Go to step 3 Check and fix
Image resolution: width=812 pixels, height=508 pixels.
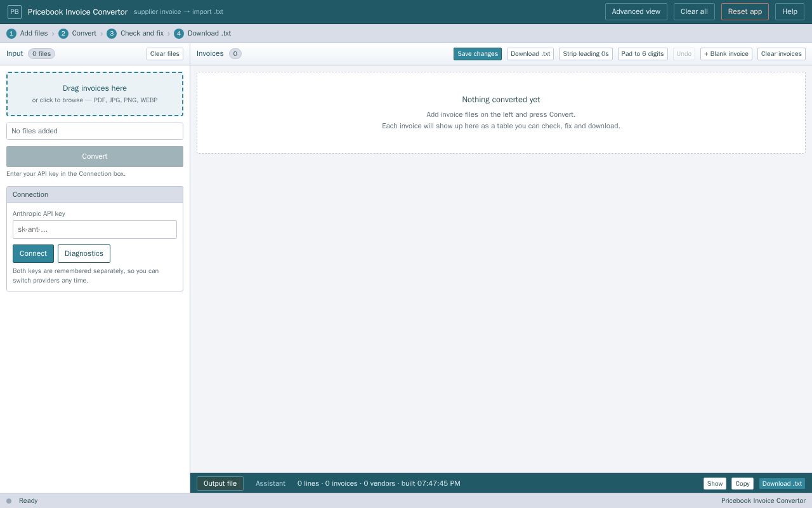click(135, 33)
